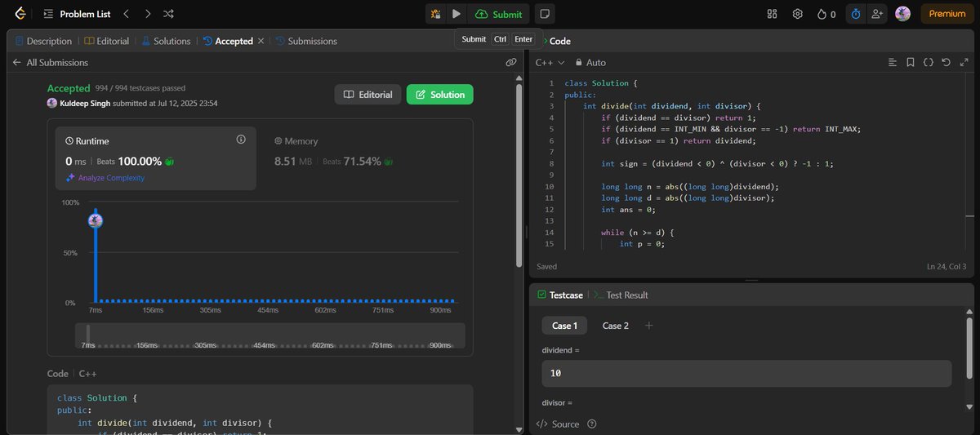The image size is (980, 435).
Task: Click Analyze Complexity link
Action: coord(105,178)
